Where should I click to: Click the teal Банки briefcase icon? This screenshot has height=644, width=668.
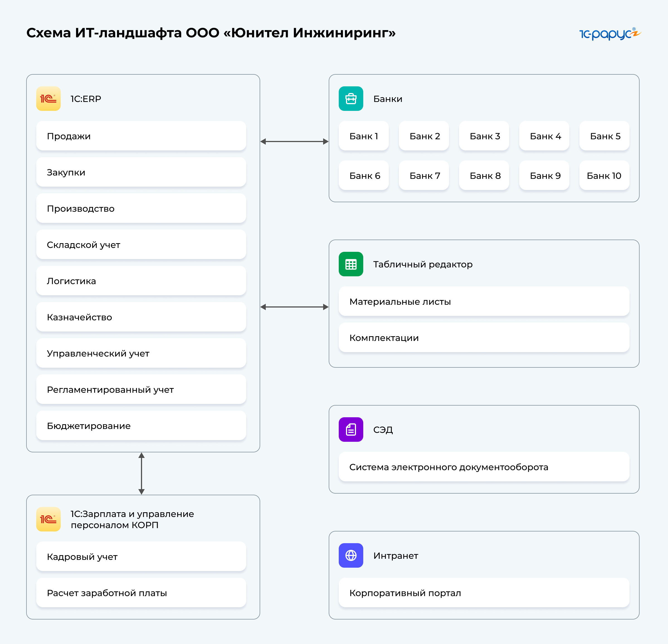(351, 99)
